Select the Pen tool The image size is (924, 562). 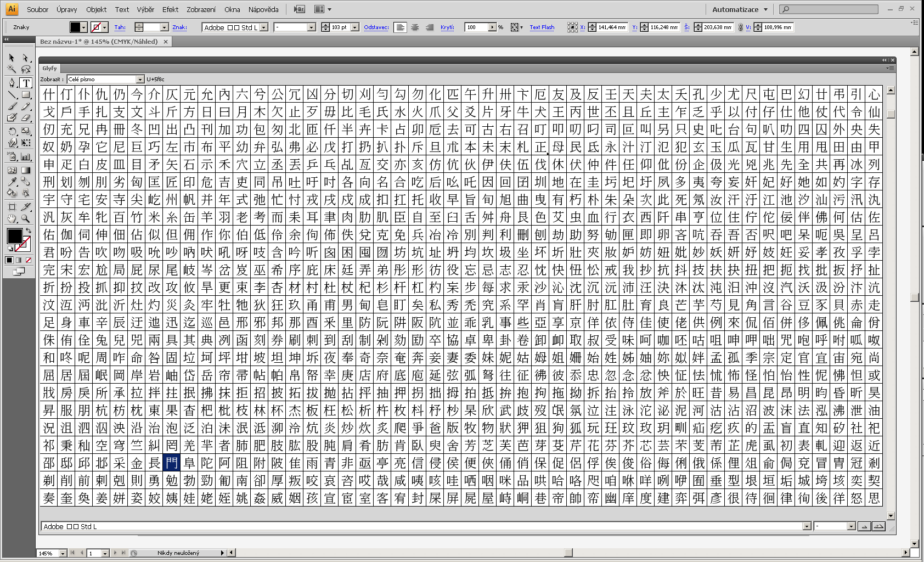pos(12,83)
